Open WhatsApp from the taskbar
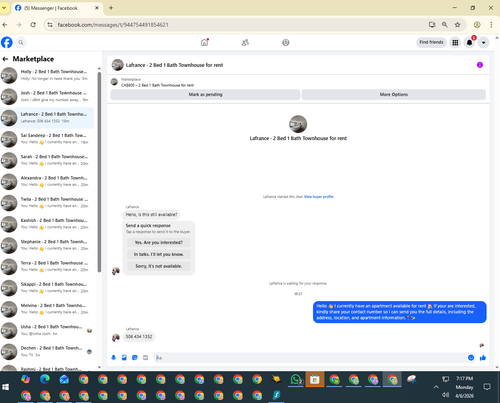Image resolution: width=500 pixels, height=403 pixels. pyautogui.click(x=296, y=379)
